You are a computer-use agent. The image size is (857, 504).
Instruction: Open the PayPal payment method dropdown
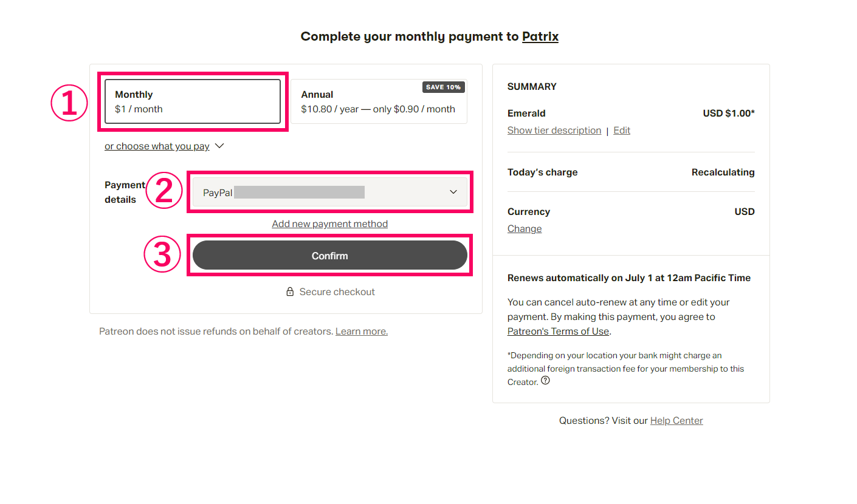tap(330, 192)
